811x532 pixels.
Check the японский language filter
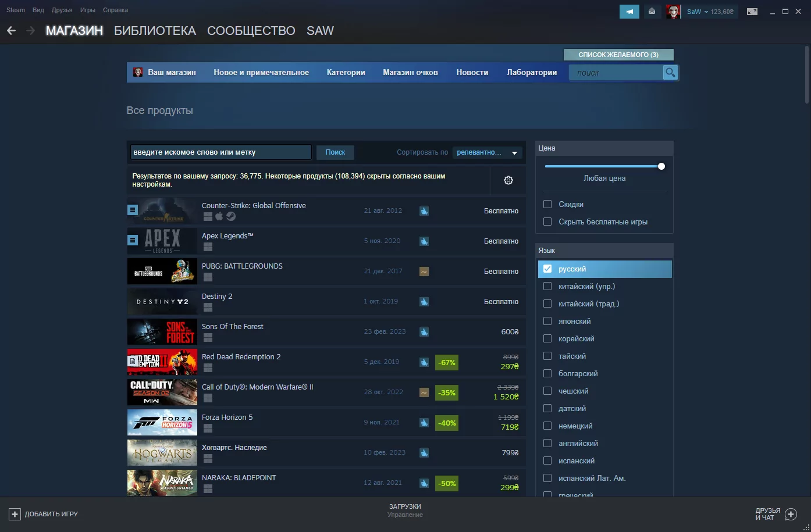pos(547,321)
